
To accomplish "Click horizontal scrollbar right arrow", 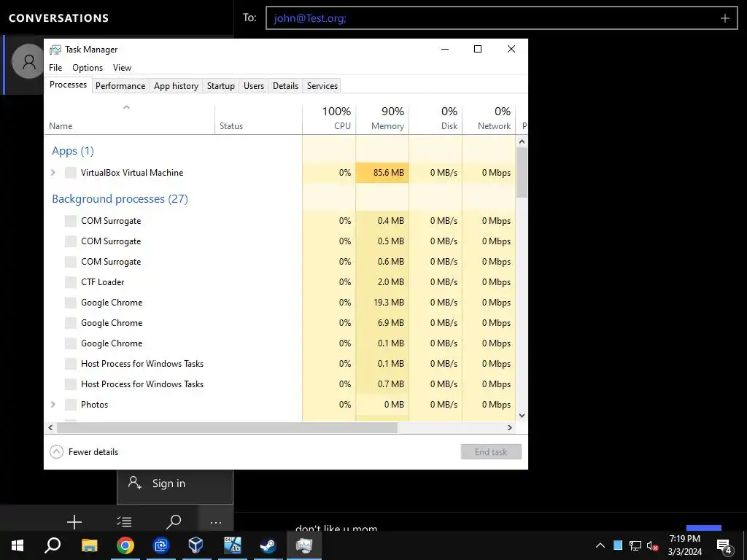I will point(510,427).
